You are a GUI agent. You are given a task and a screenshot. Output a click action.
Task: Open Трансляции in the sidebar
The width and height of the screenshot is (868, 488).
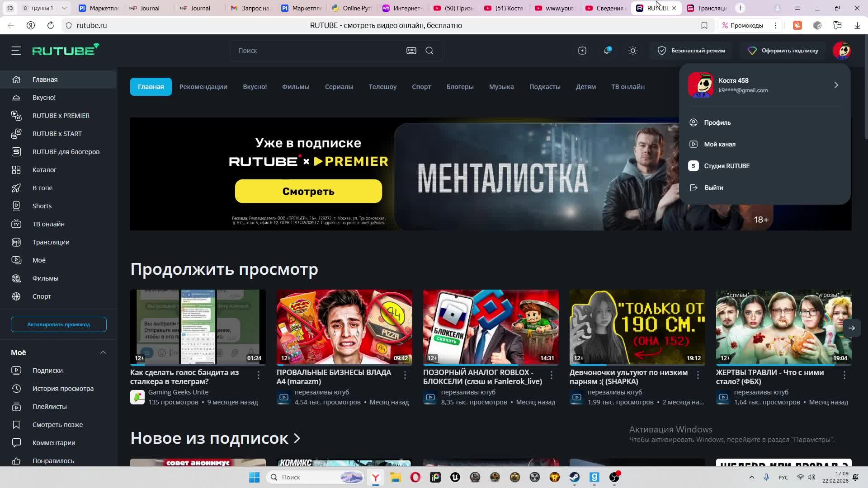(51, 242)
